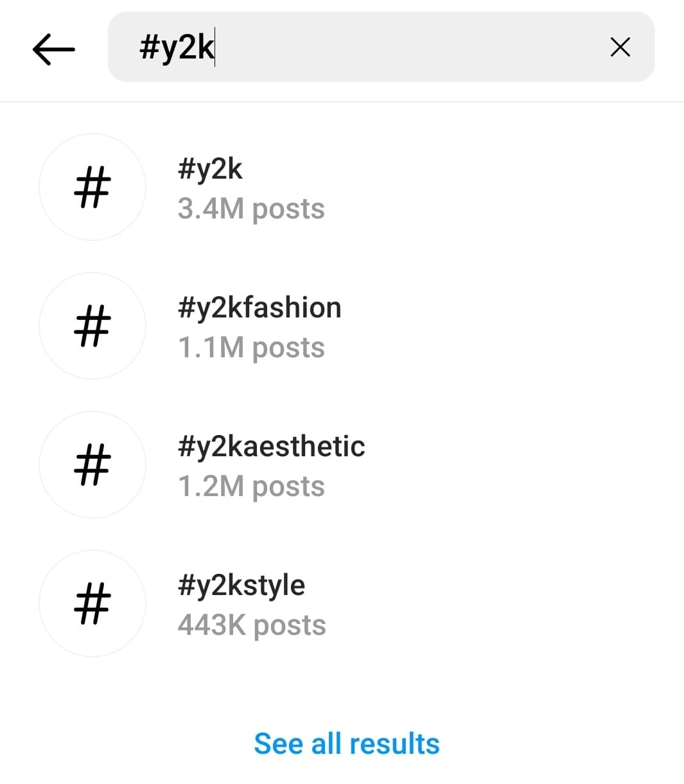Image resolution: width=684 pixels, height=784 pixels.
Task: Select the 1.2M posts count text
Action: [x=251, y=486]
